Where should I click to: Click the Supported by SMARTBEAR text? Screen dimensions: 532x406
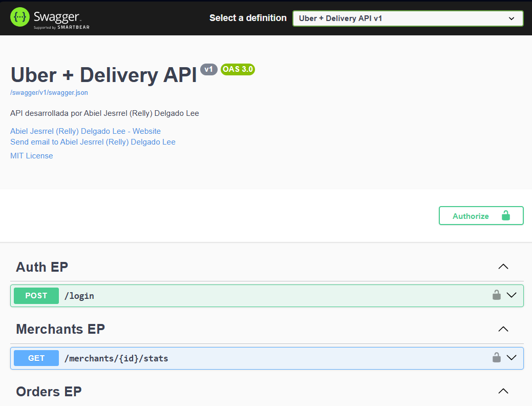61,27
